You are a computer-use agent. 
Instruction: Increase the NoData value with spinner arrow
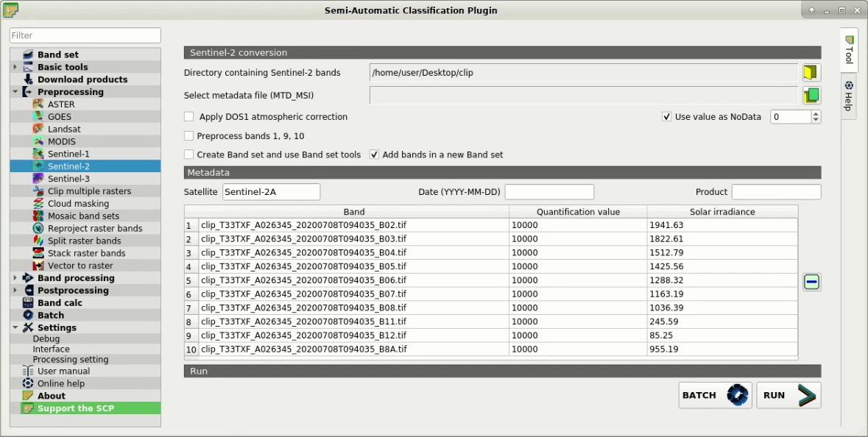[x=816, y=114]
